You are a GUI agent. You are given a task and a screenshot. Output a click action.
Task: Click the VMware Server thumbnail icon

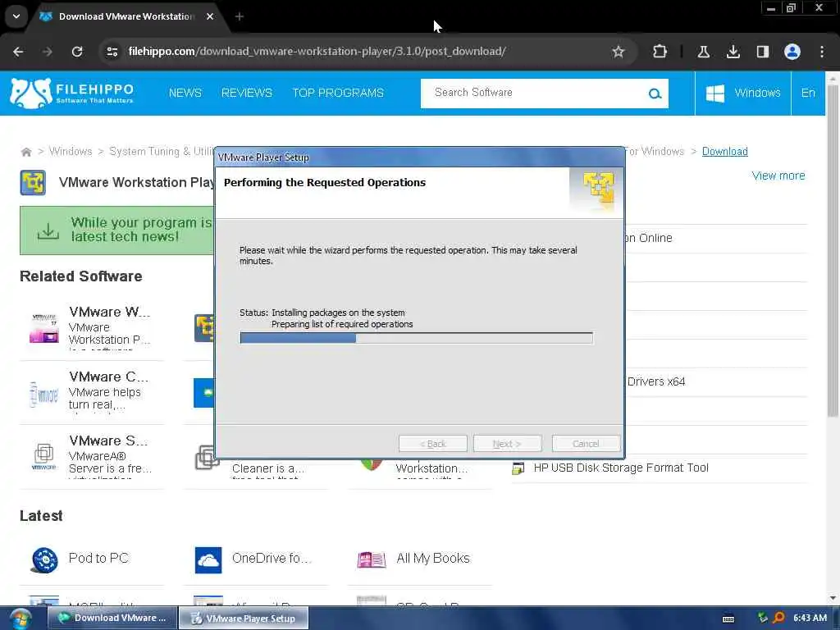pos(44,456)
